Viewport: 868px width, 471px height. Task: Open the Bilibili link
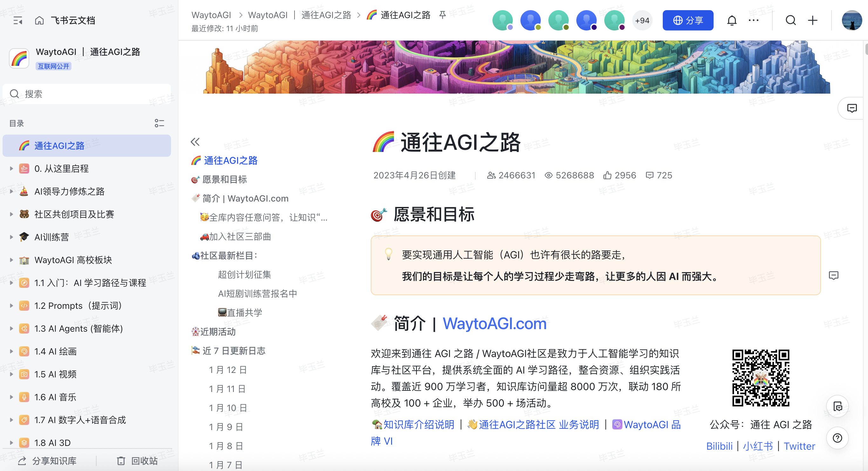[719, 446]
